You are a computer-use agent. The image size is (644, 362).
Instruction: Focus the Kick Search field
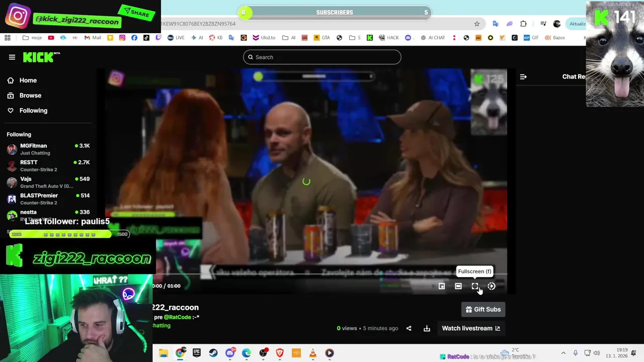[322, 57]
